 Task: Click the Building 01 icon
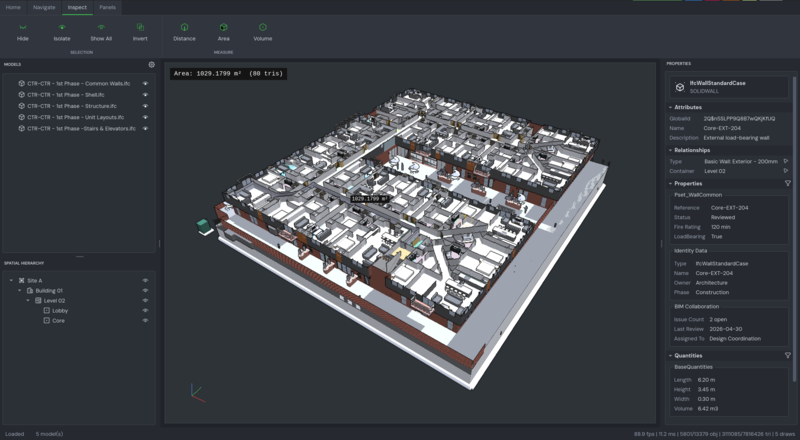(30, 290)
